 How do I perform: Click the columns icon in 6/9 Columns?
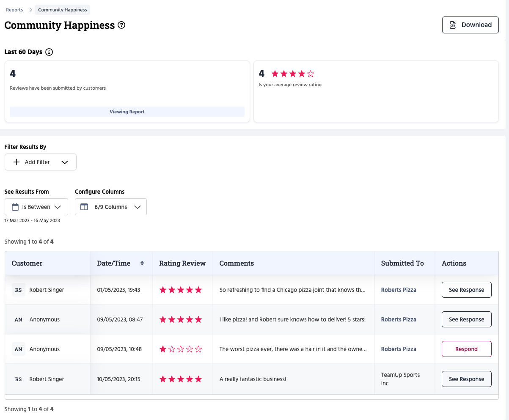pos(84,207)
